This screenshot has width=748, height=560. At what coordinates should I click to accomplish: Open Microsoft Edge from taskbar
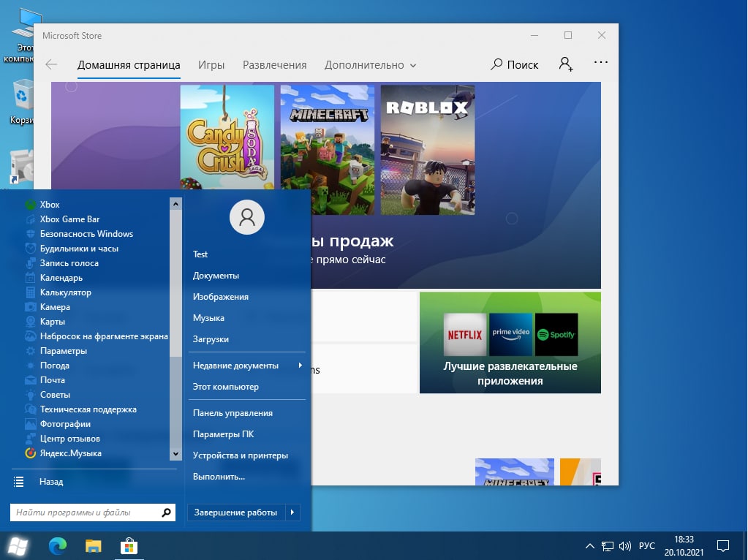[x=58, y=546]
